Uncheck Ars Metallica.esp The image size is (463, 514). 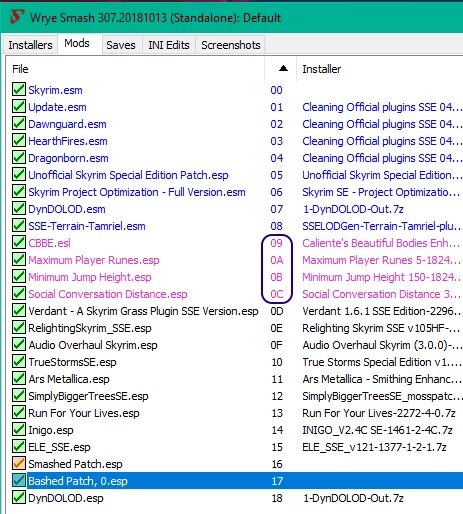point(19,379)
